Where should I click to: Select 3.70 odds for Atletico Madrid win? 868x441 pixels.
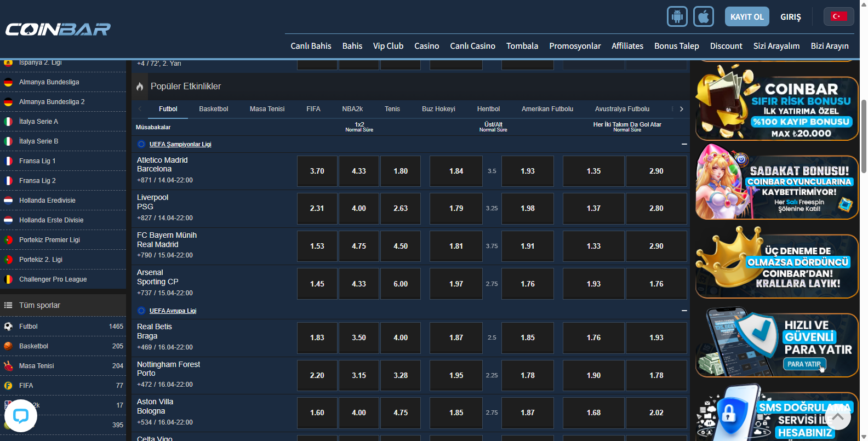pyautogui.click(x=317, y=171)
